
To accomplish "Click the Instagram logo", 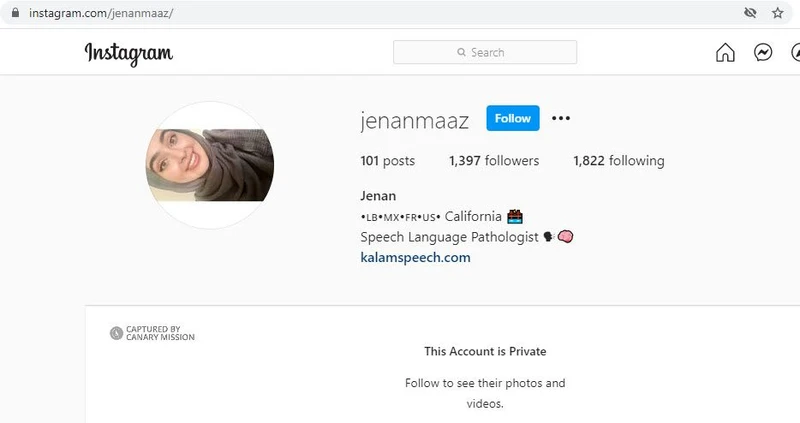I will coord(129,54).
